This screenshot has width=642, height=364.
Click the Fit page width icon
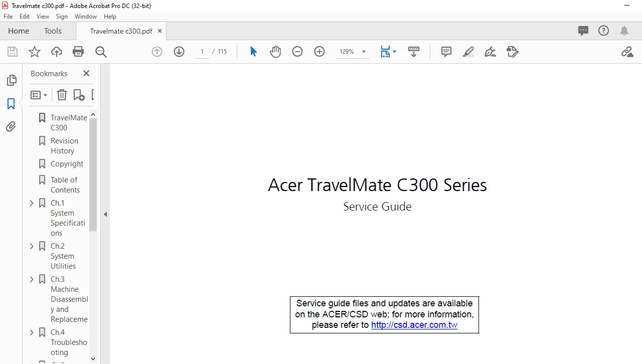tap(385, 52)
